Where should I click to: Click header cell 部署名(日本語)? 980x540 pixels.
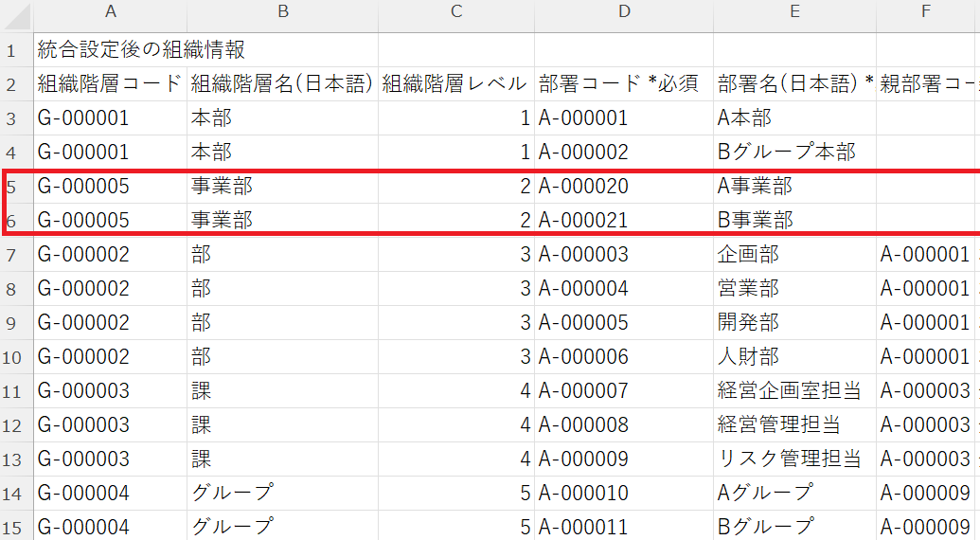(x=794, y=83)
